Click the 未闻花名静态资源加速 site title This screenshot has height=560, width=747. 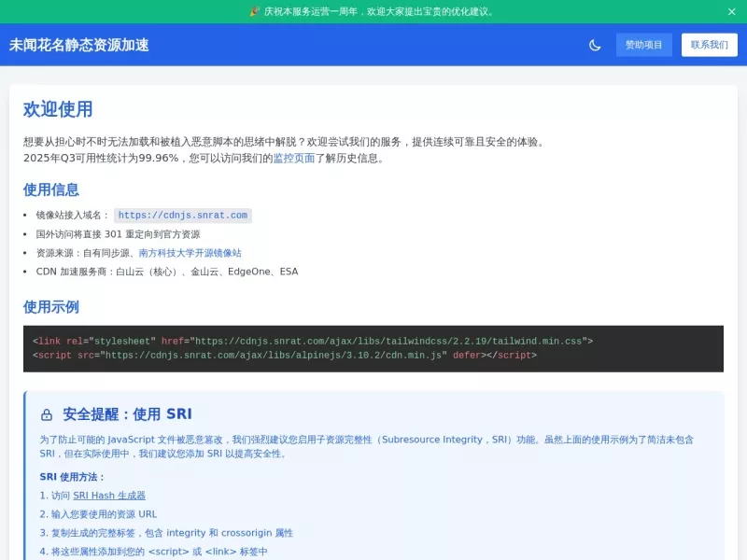tap(79, 45)
